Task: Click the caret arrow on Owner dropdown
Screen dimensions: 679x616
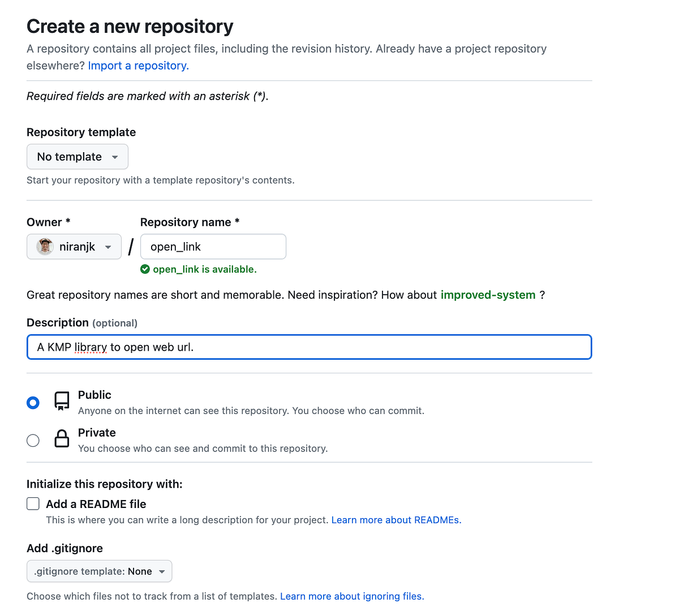Action: [x=108, y=247]
